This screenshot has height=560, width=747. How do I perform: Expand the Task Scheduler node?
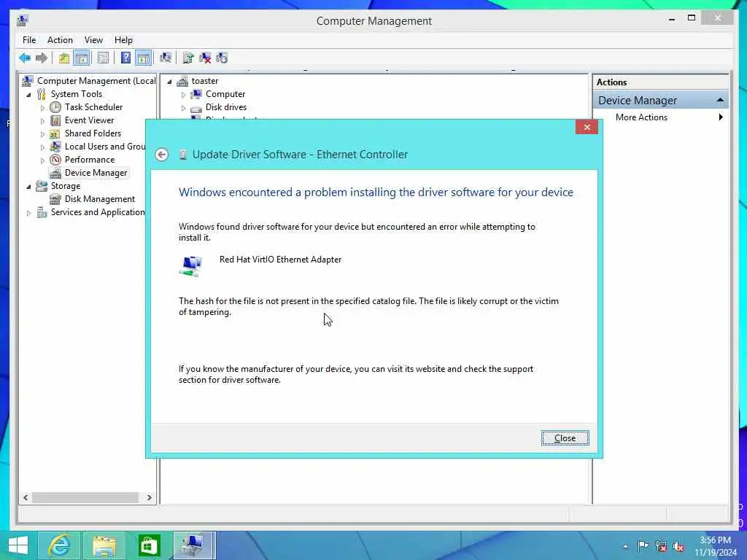[42, 108]
